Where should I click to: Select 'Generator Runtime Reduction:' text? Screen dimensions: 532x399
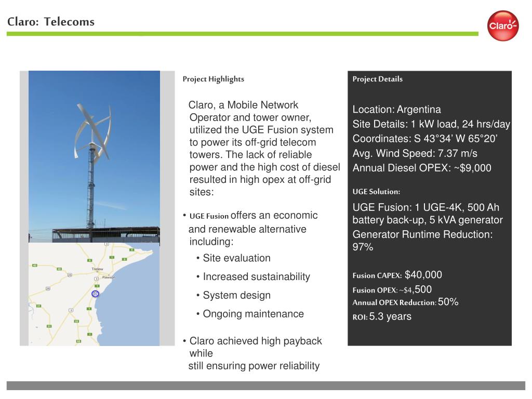[x=422, y=234]
